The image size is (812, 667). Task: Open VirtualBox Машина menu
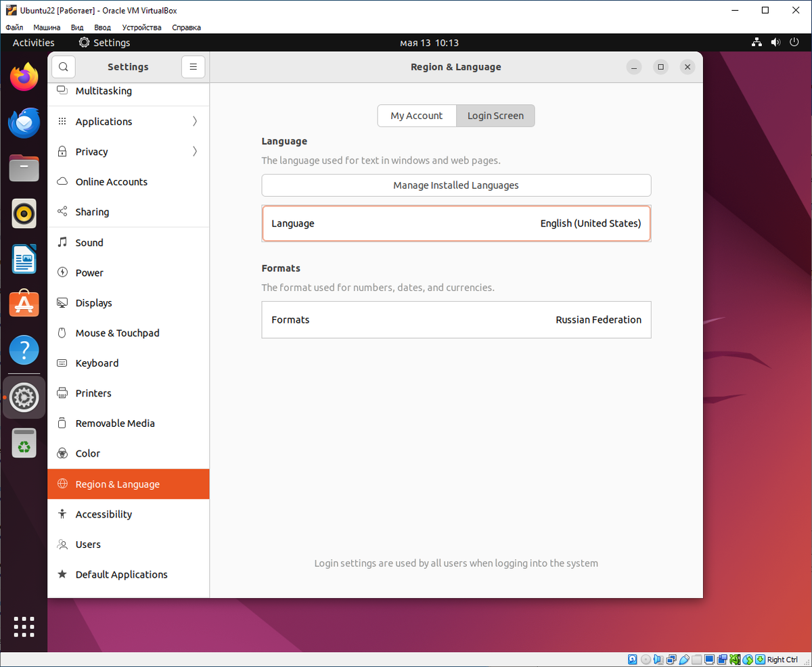pos(47,28)
